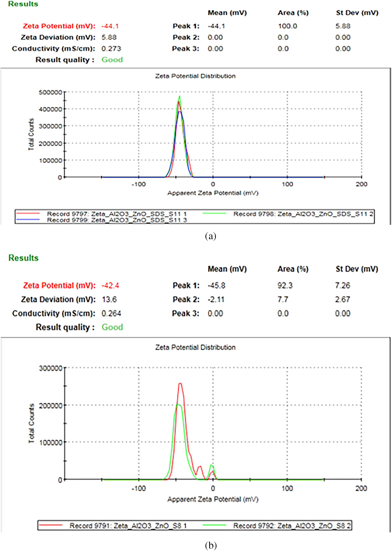Select Record 9792 legend entry text
The image size is (392, 551).
[291, 525]
